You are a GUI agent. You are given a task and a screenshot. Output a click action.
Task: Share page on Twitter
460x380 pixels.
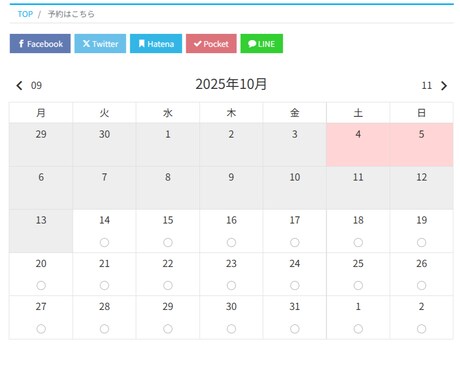click(x=100, y=44)
